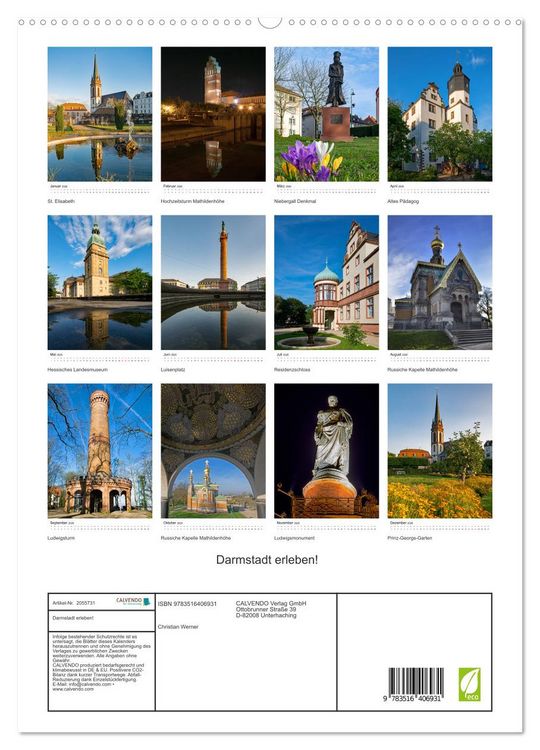Click the www.calvendo.com web address
The height and width of the screenshot is (750, 540).
coord(73,689)
